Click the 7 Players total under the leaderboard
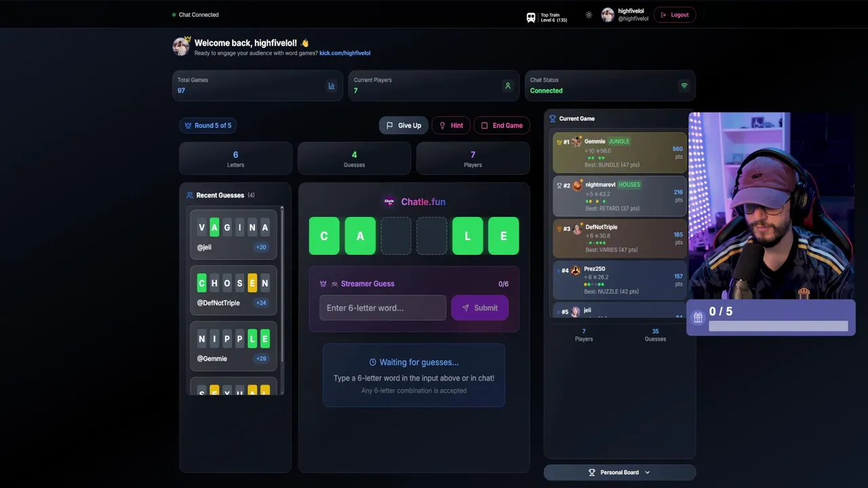The width and height of the screenshot is (868, 488). click(584, 335)
